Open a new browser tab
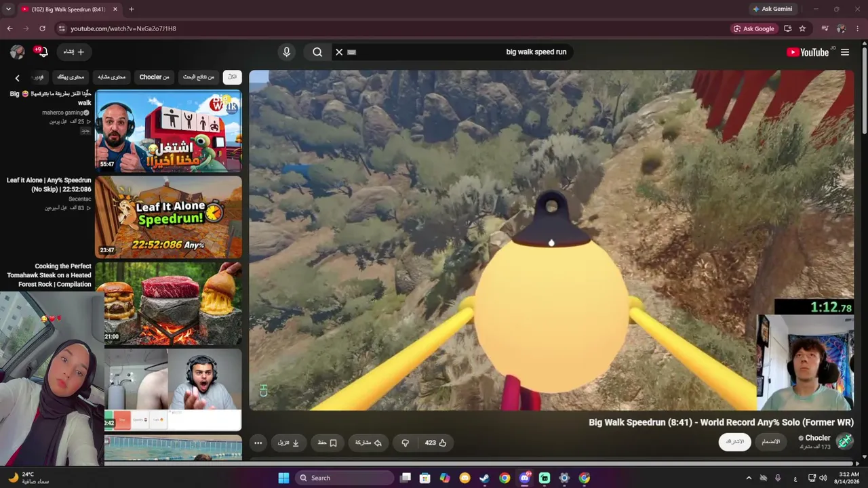Viewport: 868px width, 488px height. [132, 9]
